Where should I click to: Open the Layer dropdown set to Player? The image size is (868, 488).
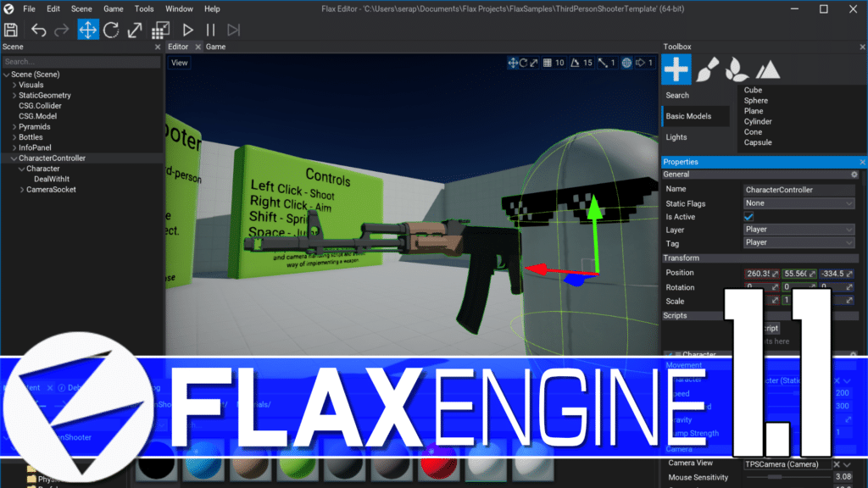798,229
